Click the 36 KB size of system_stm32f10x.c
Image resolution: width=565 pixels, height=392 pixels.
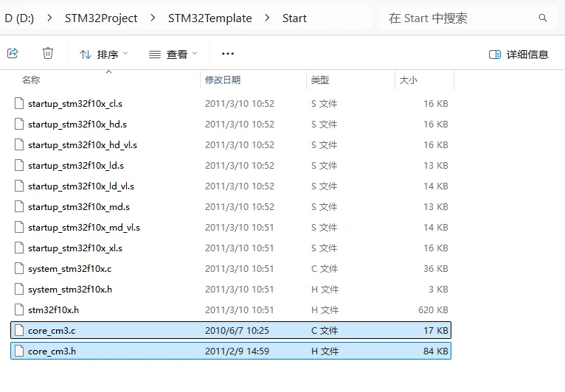(x=435, y=268)
